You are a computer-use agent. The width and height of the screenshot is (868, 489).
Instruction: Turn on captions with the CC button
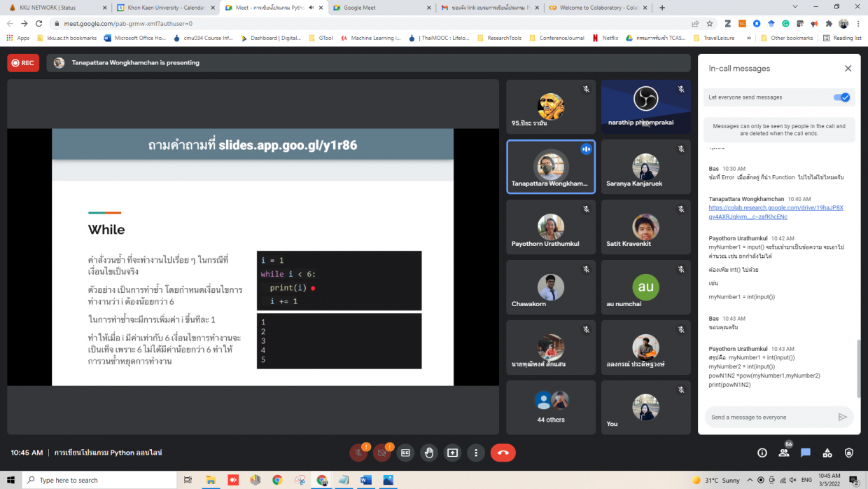[405, 453]
